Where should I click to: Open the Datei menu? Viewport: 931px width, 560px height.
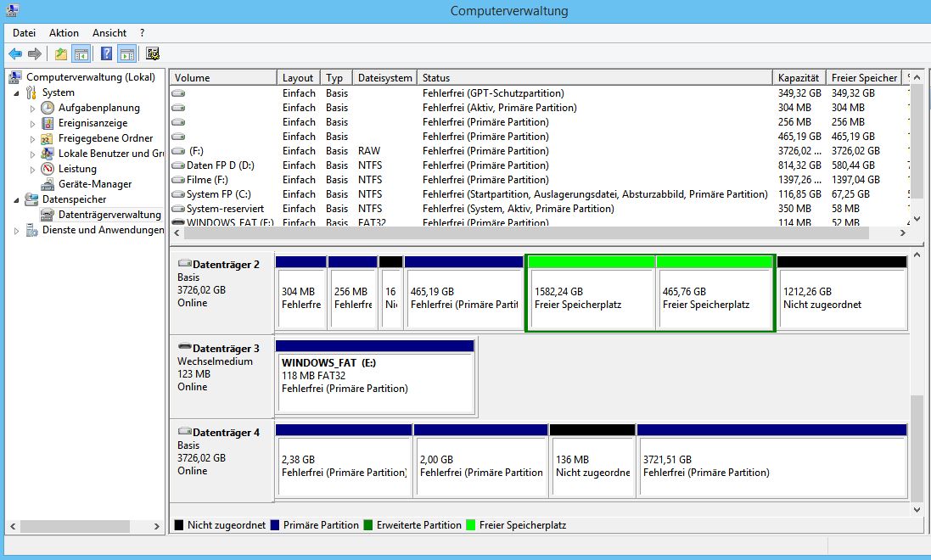(25, 33)
